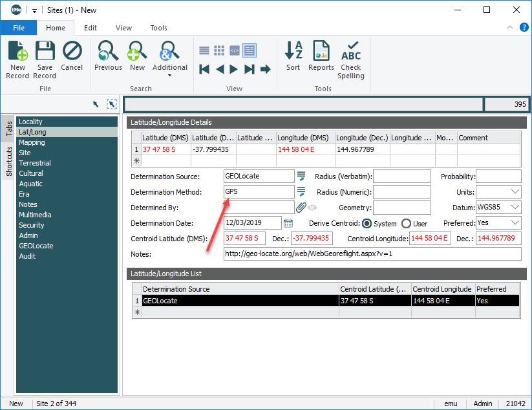Viewport: 532px width, 410px height.
Task: Open calendar picker for Determination Date
Action: [x=288, y=223]
